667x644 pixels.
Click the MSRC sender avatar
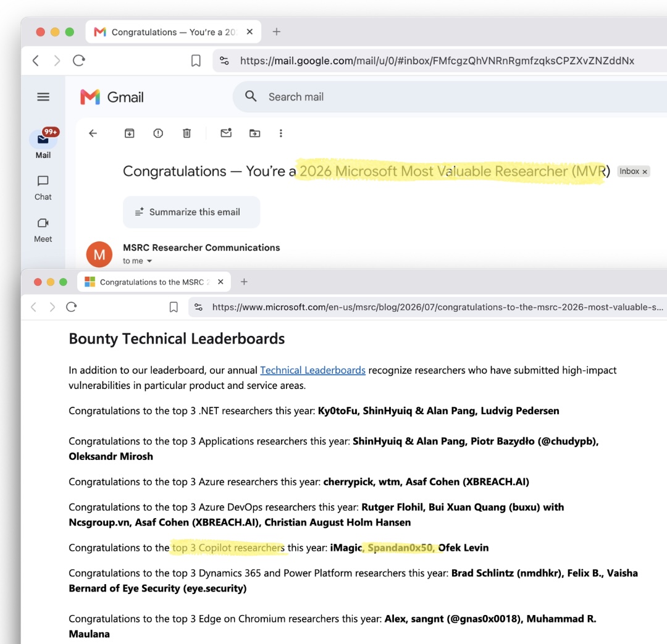99,254
